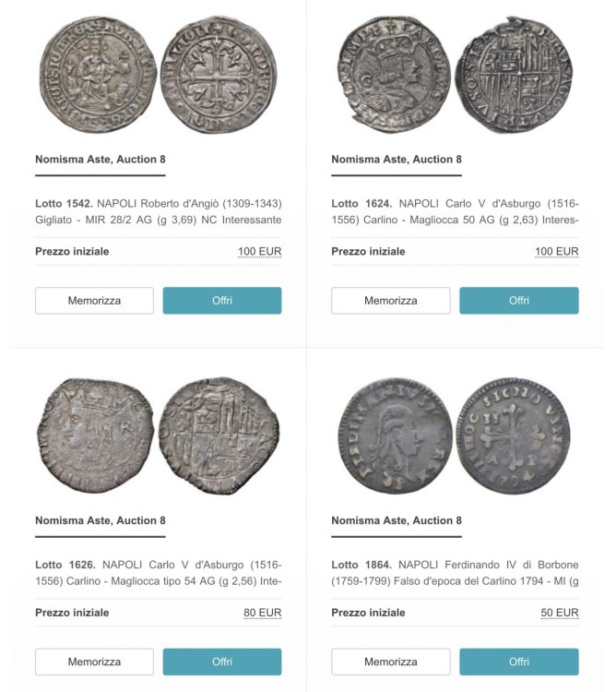Open the Lotto 1624 Carlo V d'Asburgo description
This screenshot has width=616, height=692.
[455, 211]
